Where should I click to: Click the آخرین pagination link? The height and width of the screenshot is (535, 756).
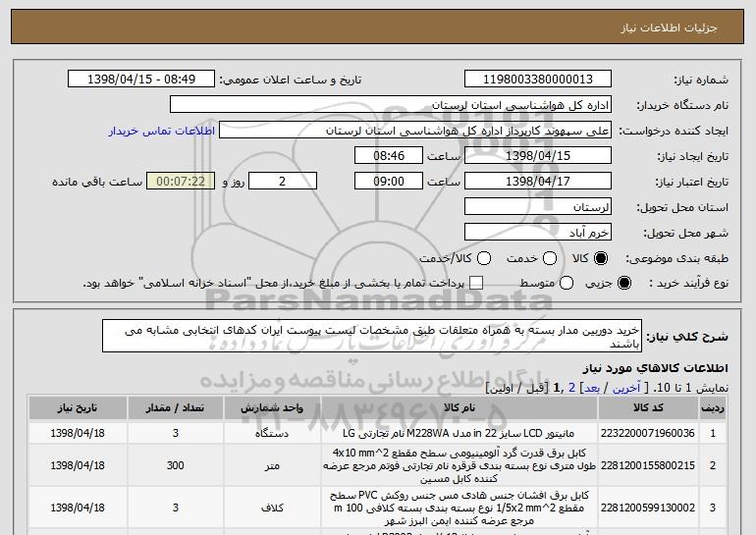click(x=626, y=388)
